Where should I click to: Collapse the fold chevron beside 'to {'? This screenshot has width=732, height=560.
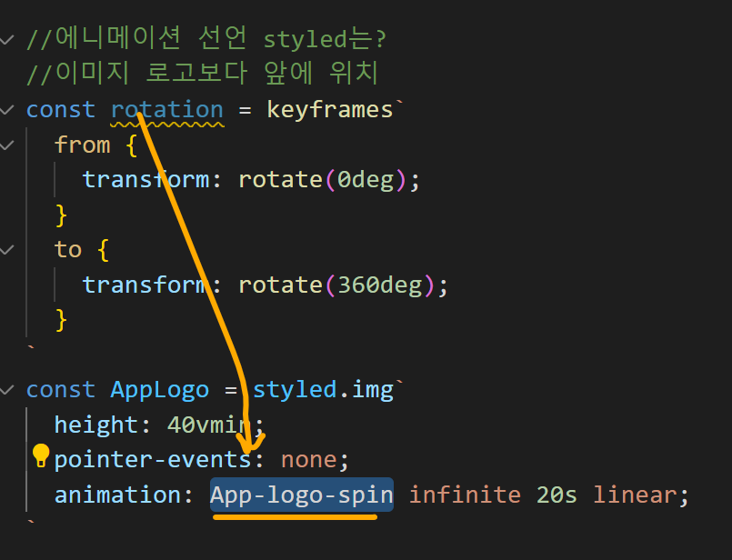click(x=6, y=250)
